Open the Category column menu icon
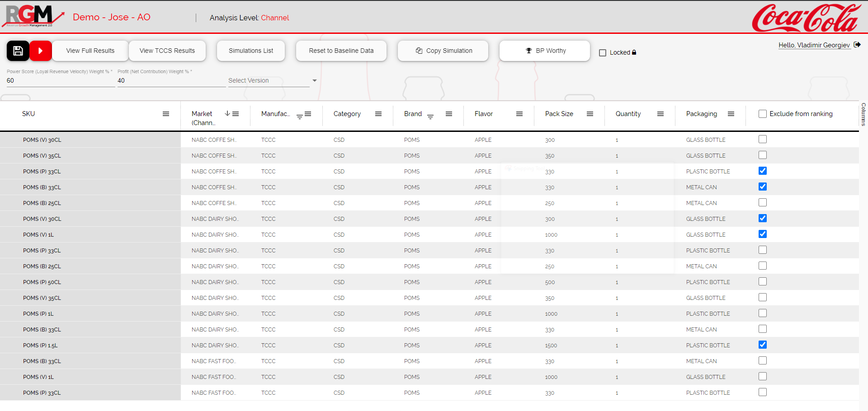868x411 pixels. coord(378,114)
